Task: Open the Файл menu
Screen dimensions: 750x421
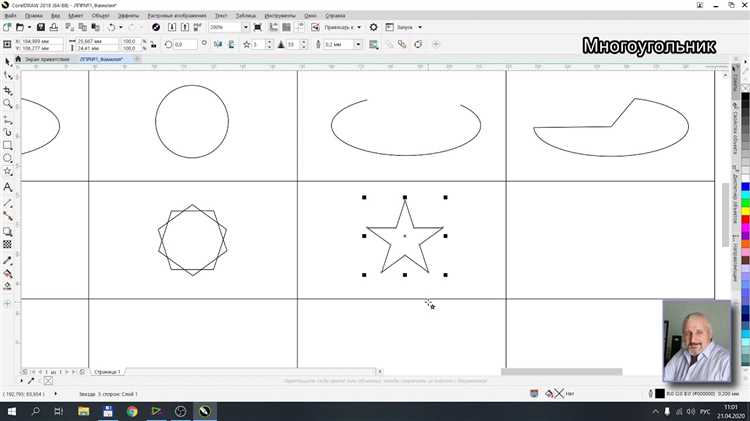Action: [x=10, y=16]
